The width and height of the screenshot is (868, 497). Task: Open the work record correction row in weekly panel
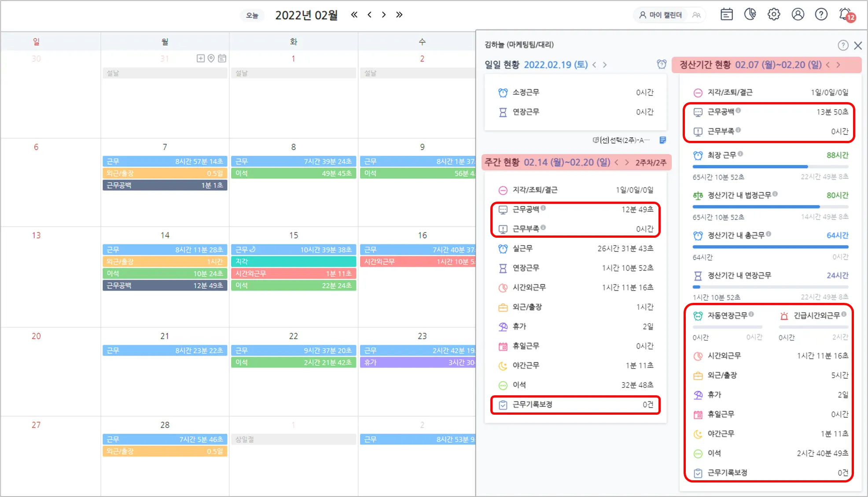pos(575,405)
